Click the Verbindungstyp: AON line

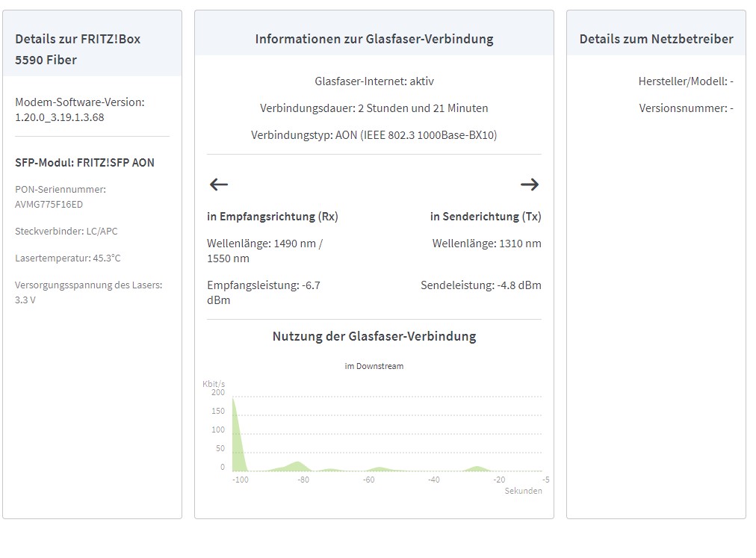pyautogui.click(x=374, y=135)
